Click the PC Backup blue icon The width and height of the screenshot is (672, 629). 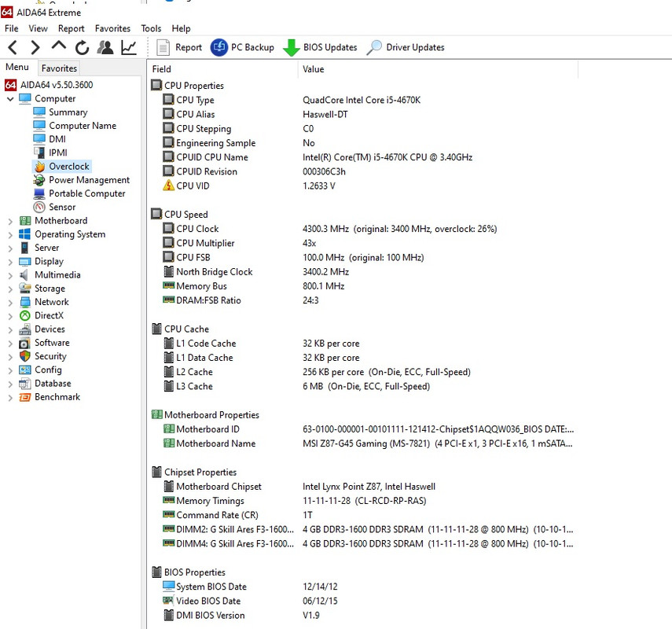219,47
